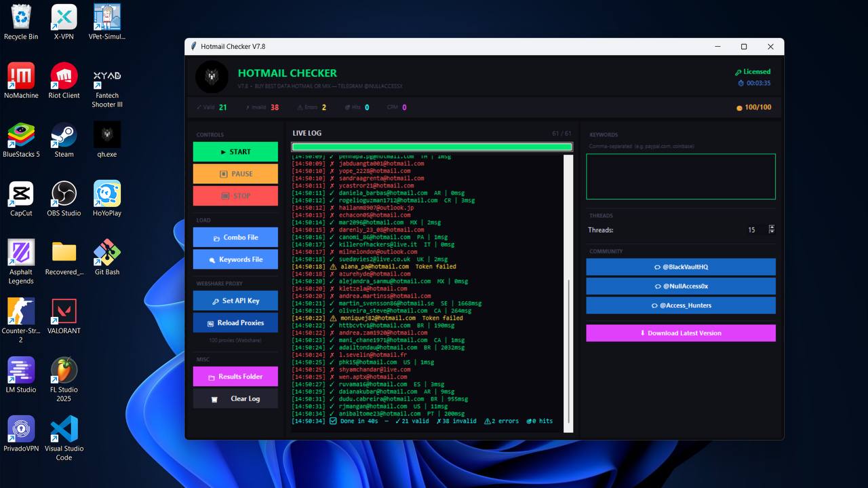Open the Results Folder
This screenshot has height=488, width=868.
click(x=235, y=377)
